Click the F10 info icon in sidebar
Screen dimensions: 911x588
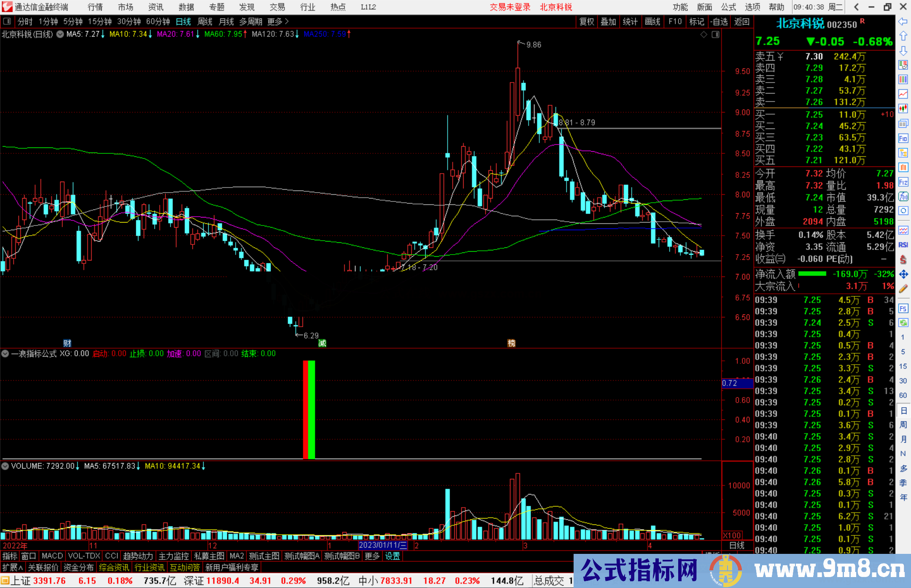903,138
